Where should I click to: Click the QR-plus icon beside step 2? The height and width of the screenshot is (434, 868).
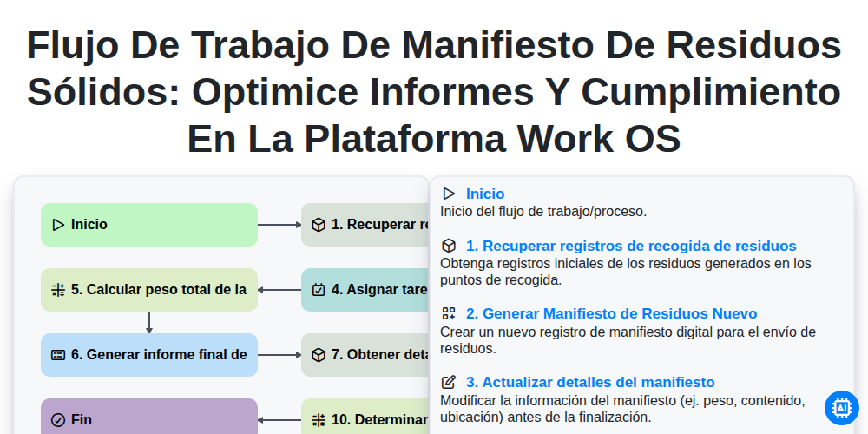click(x=449, y=314)
